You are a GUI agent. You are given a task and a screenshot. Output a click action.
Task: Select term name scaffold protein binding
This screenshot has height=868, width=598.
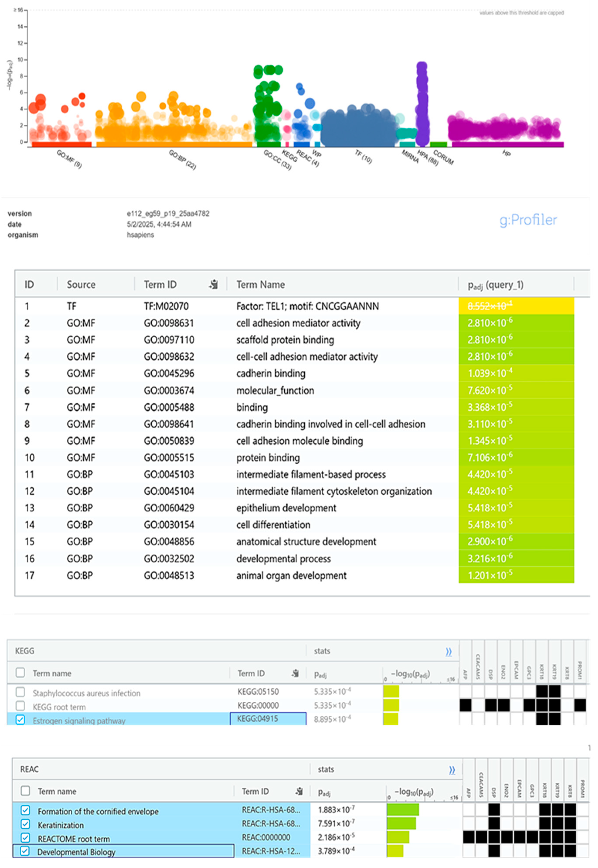[285, 340]
